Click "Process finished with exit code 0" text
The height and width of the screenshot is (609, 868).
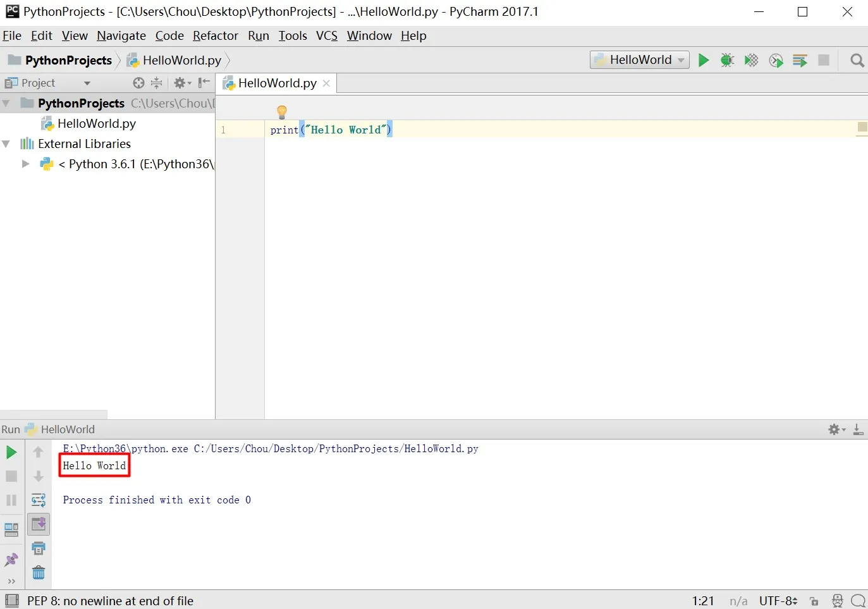tap(157, 500)
